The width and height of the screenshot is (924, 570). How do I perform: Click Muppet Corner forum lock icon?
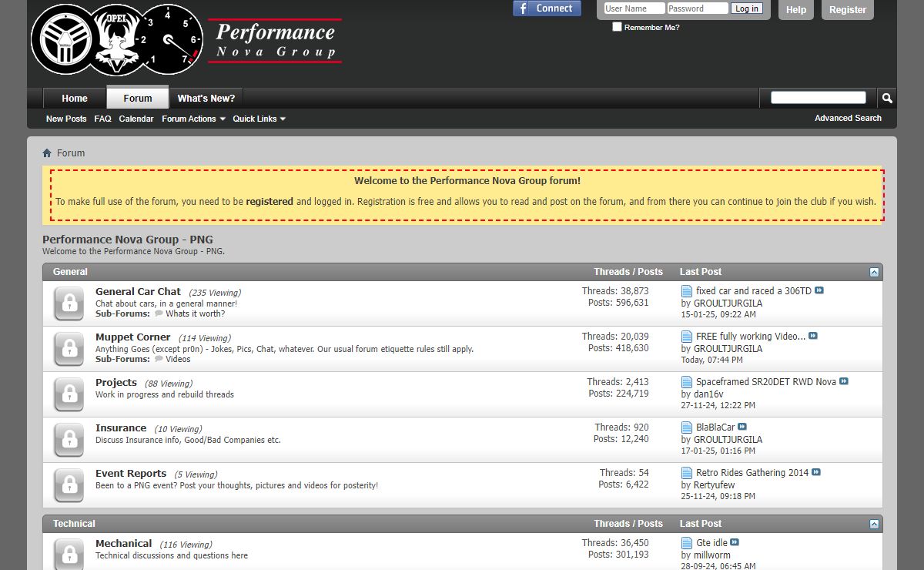click(x=69, y=349)
